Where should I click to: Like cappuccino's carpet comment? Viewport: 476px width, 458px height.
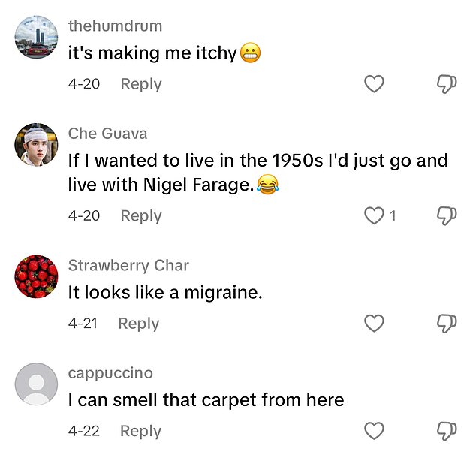[374, 431]
